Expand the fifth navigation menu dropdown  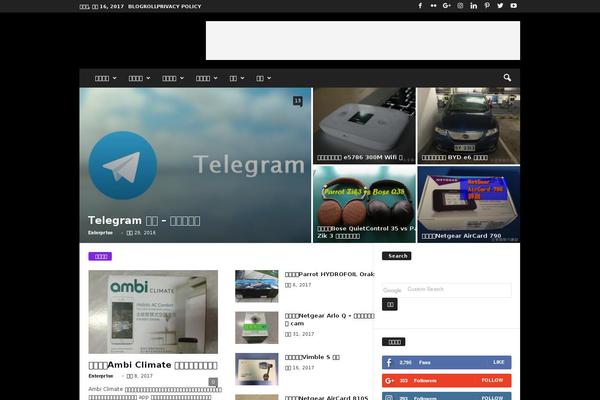pyautogui.click(x=237, y=78)
